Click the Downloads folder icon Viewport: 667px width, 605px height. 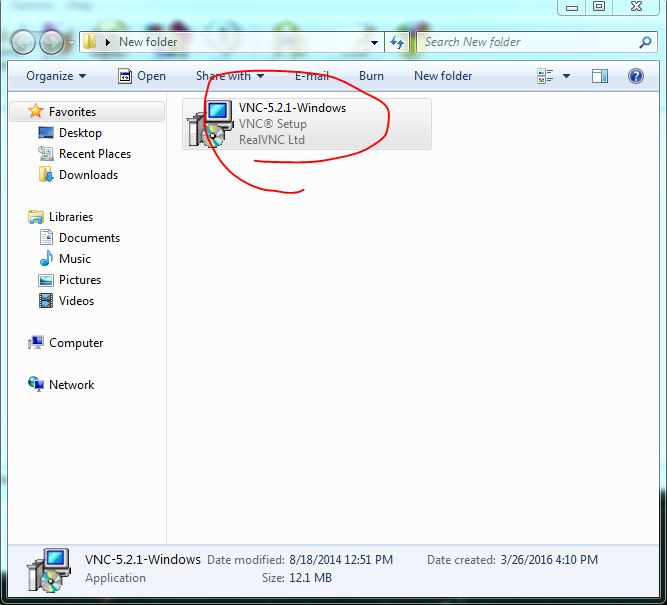[x=46, y=174]
